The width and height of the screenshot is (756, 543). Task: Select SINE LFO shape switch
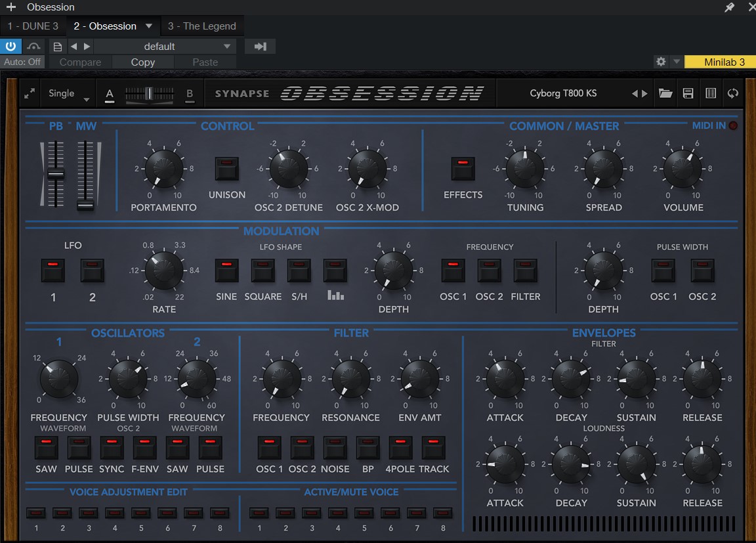(x=226, y=271)
